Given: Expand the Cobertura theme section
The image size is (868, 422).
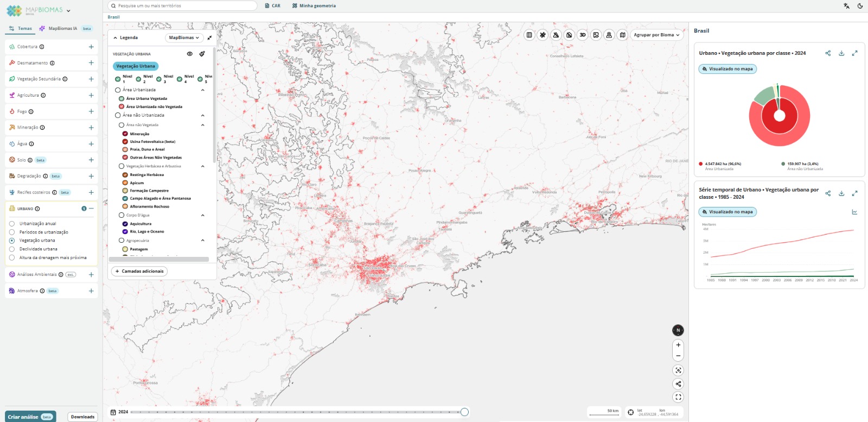Looking at the screenshot, I should click(91, 47).
